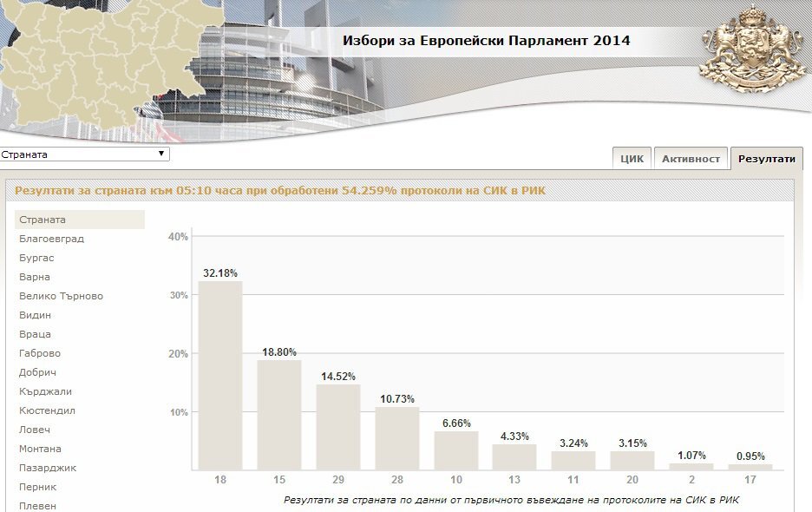Click the 18.80% bar for party 15

(279, 415)
